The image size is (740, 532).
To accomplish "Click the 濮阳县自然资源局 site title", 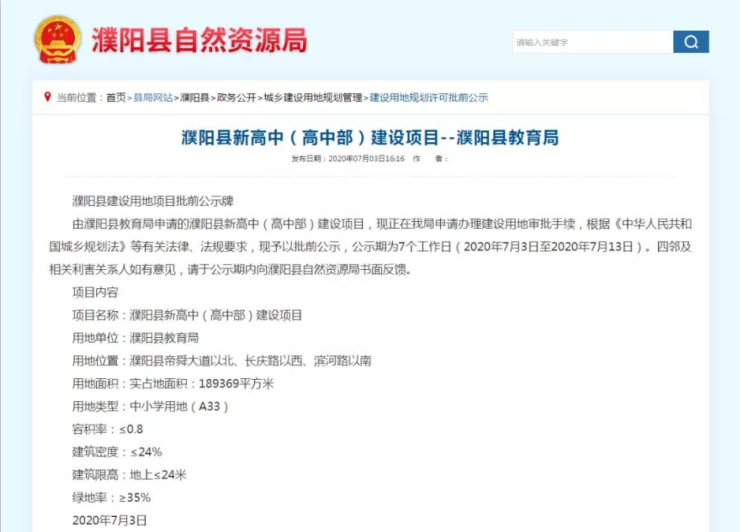I will [x=199, y=40].
